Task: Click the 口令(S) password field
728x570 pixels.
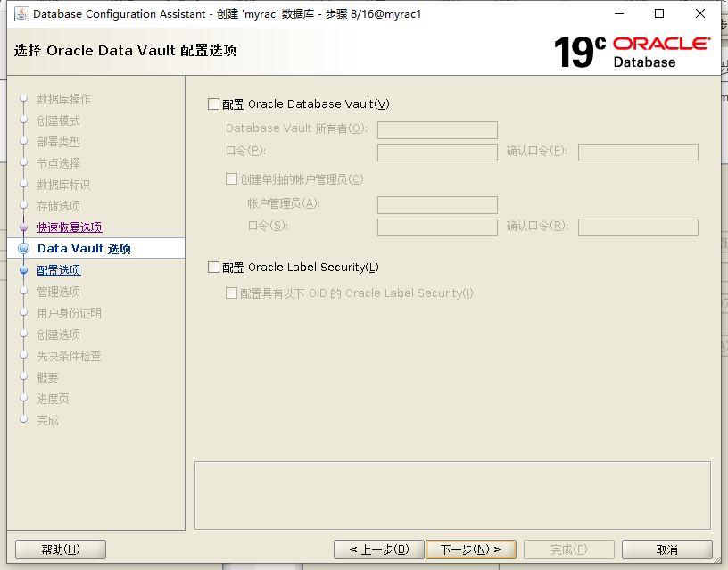Action: coord(437,227)
